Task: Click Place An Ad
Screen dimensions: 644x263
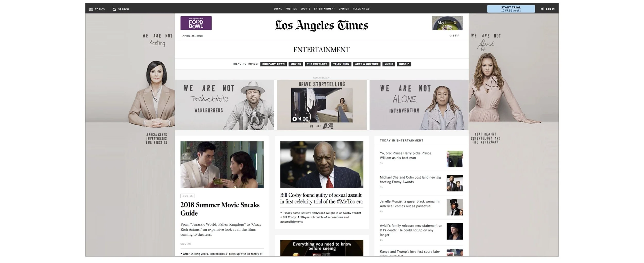Action: point(361,9)
